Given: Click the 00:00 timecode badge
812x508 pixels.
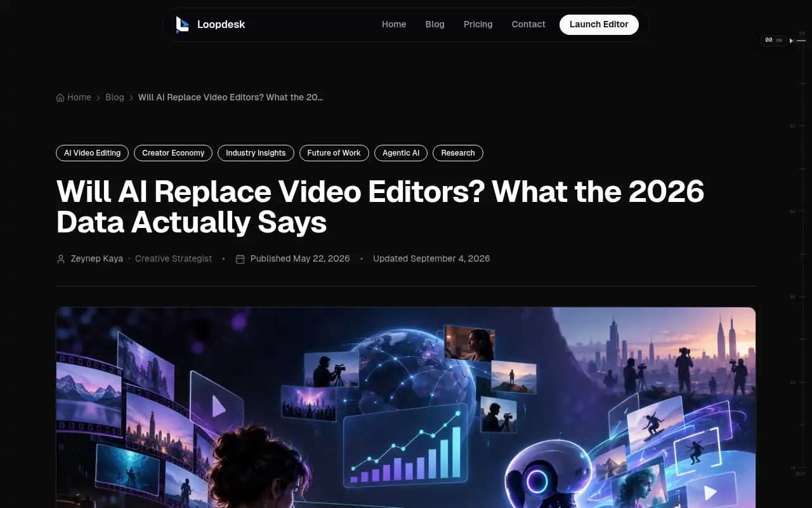Looking at the screenshot, I should coord(773,40).
